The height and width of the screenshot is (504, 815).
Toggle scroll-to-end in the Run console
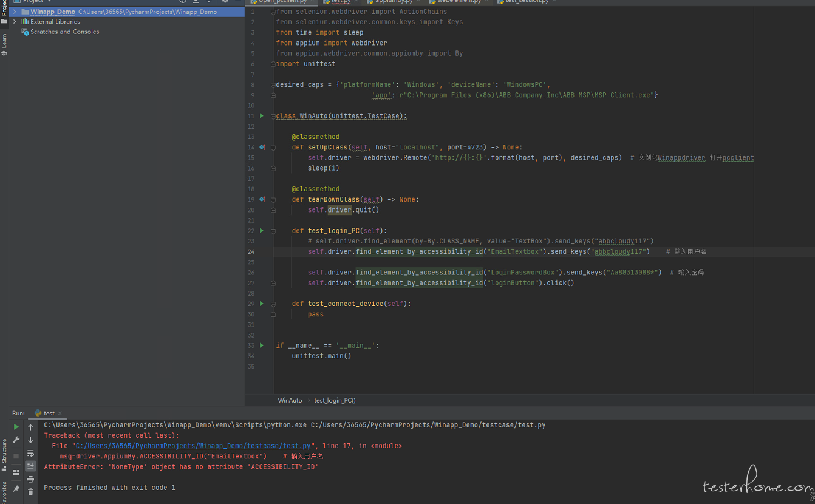click(x=30, y=466)
